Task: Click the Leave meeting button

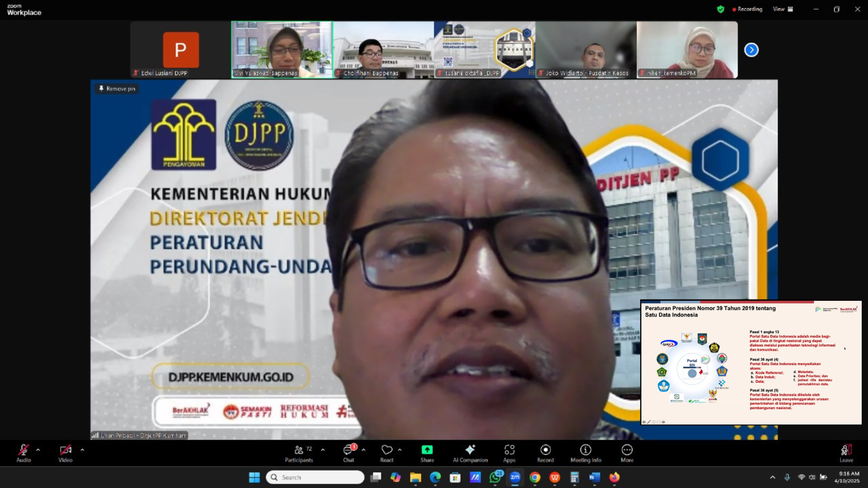Action: point(846,453)
